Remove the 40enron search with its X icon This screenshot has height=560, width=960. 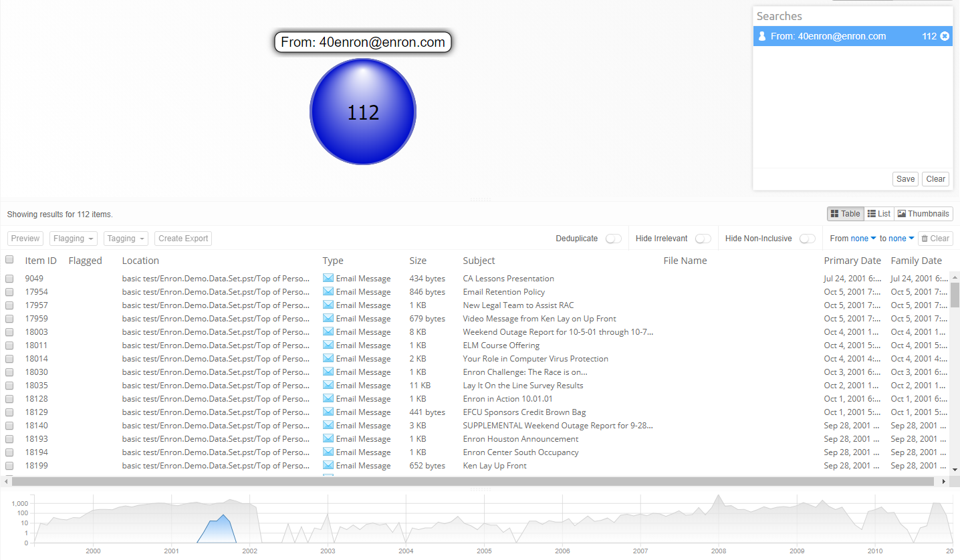coord(945,36)
